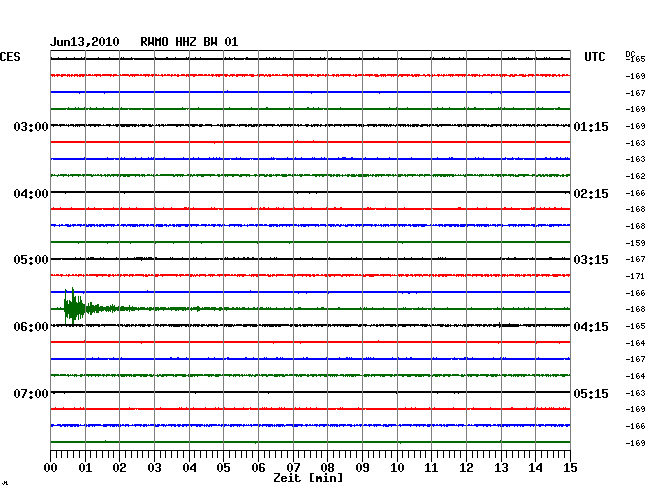Click minute tick label 10 on the time axis

click(397, 468)
